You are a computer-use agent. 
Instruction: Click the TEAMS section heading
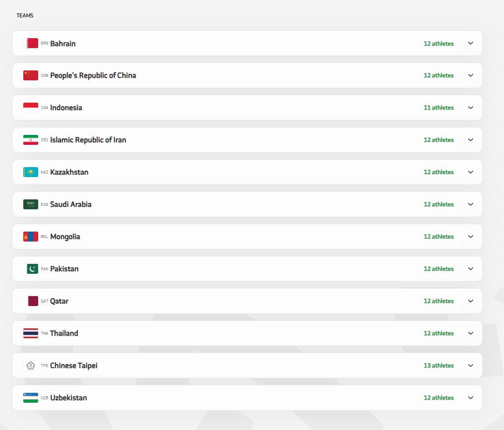(x=25, y=15)
